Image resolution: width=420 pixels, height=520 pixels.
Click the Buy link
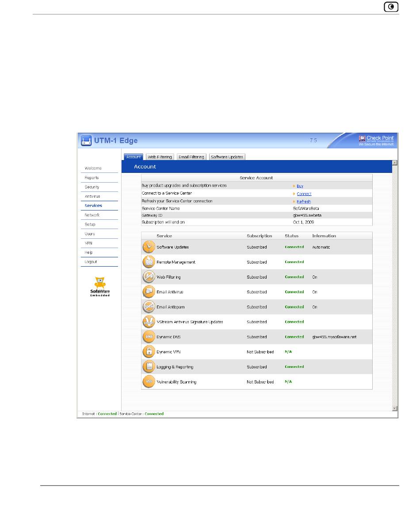pyautogui.click(x=300, y=186)
